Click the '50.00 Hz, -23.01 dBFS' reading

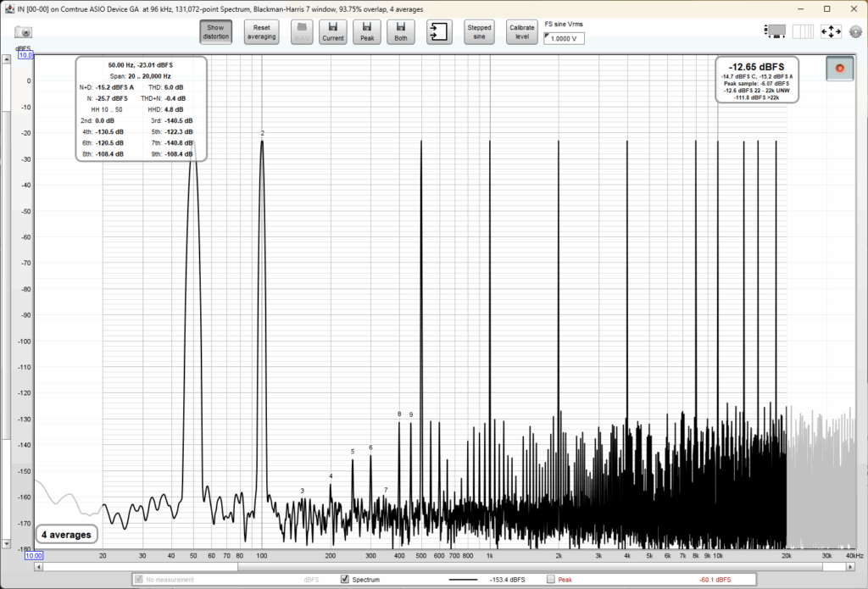(x=141, y=65)
